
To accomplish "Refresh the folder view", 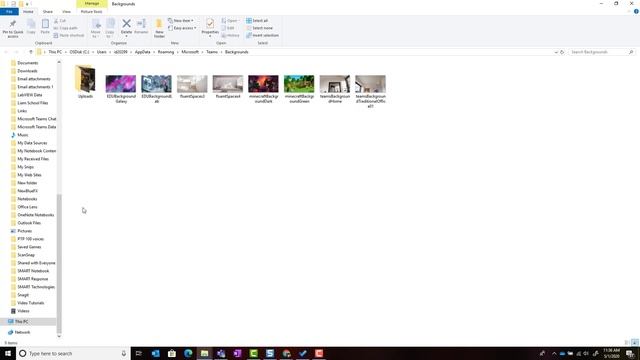I will tap(562, 52).
